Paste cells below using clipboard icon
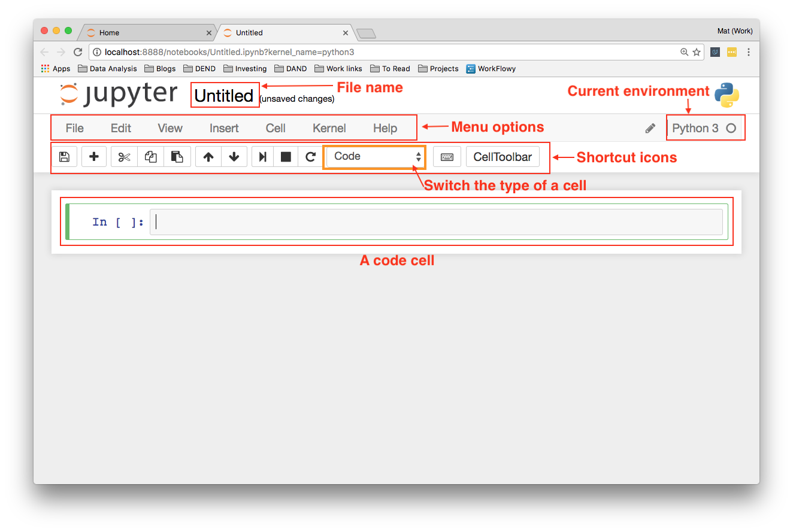 click(177, 157)
